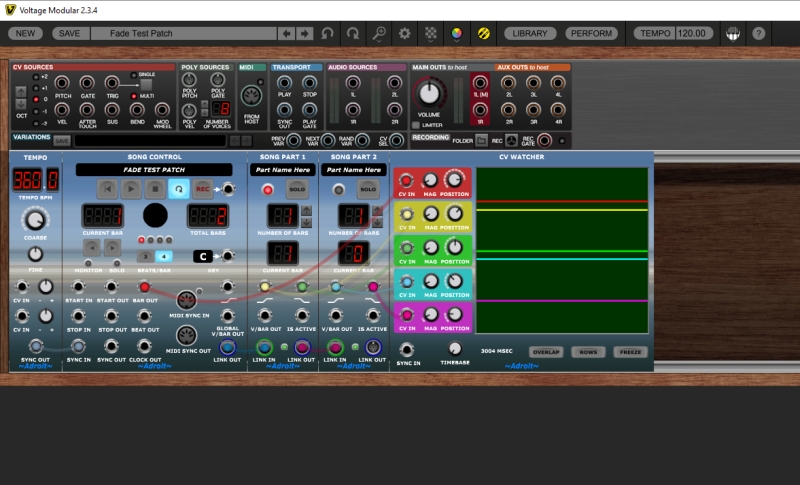Click the variations name field
This screenshot has width=800, height=485.
pos(151,141)
